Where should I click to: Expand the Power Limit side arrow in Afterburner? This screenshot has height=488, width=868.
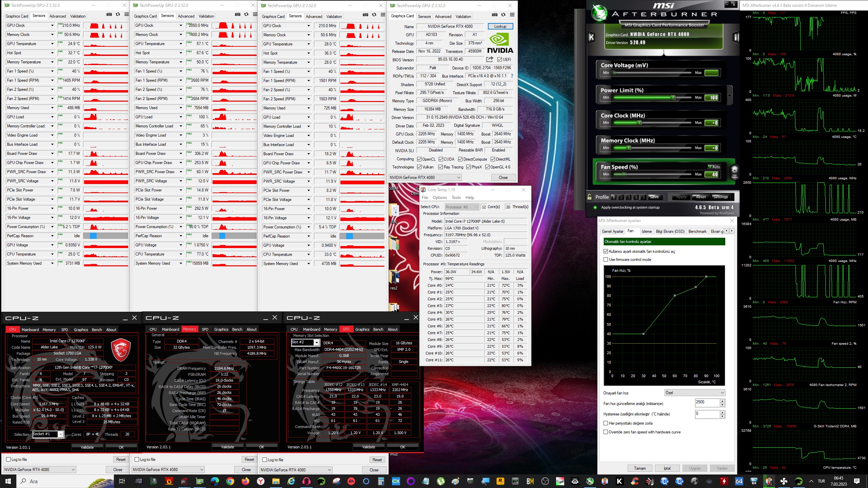click(729, 96)
